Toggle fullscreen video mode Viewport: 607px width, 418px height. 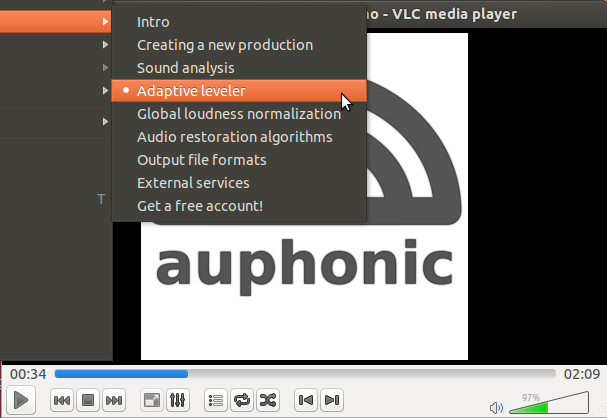coord(152,400)
